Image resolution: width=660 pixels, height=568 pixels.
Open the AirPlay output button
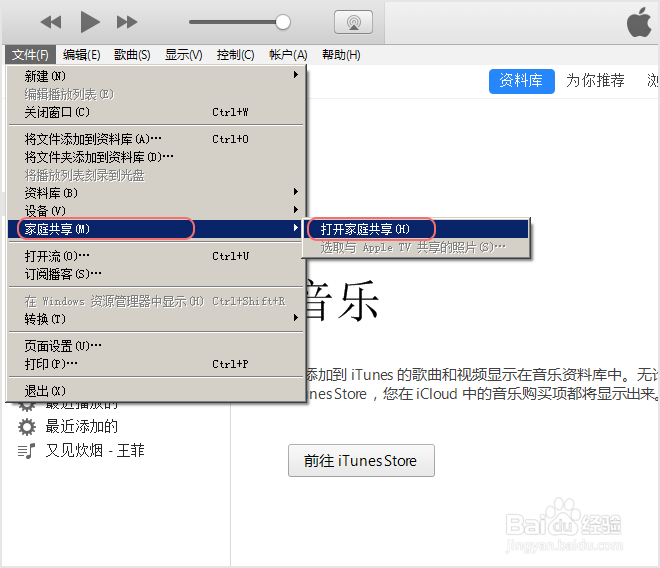click(x=353, y=22)
